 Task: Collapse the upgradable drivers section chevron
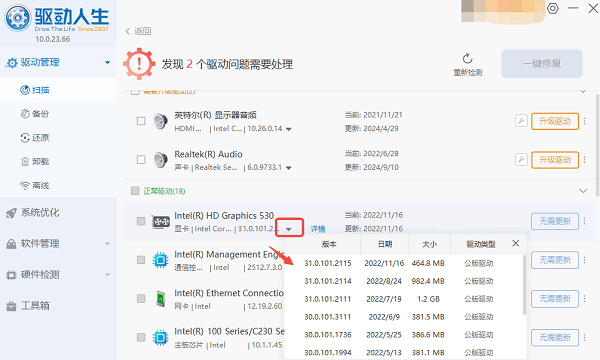pos(583,91)
